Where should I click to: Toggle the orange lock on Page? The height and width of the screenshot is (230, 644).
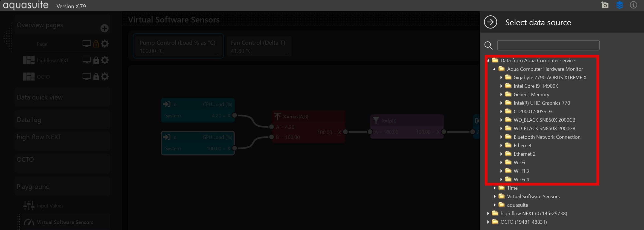coord(96,44)
